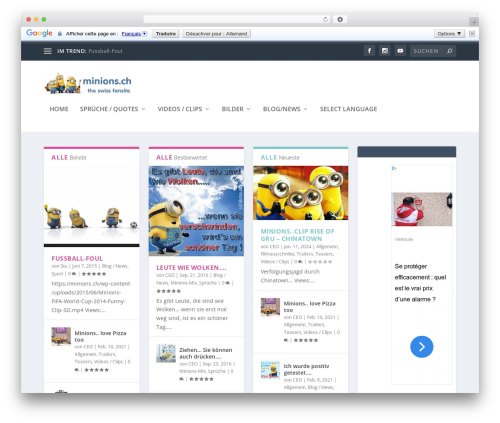This screenshot has height=423, width=500.
Task: Click Pizza thumbnail in Neueste column
Action: tap(270, 307)
